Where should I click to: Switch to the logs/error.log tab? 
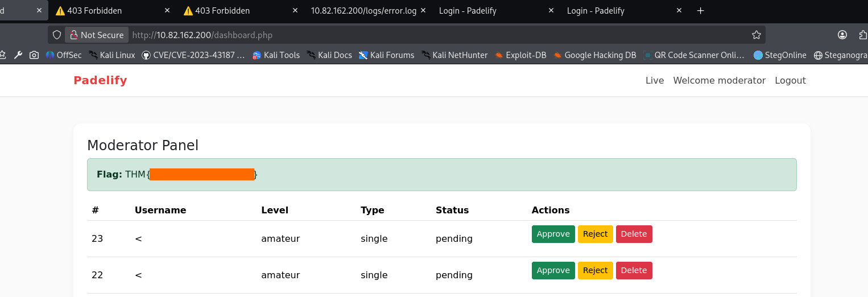coord(363,11)
